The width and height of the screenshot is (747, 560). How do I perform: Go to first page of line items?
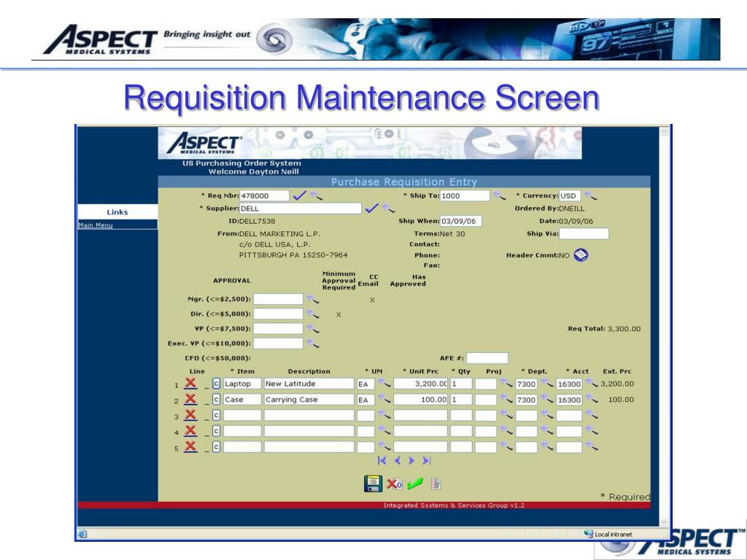coord(382,461)
